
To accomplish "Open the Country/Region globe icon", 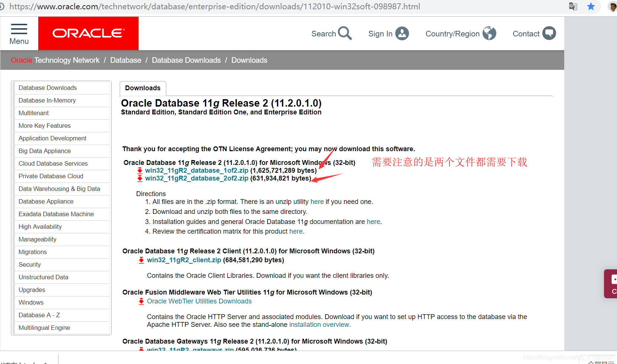I will 489,33.
